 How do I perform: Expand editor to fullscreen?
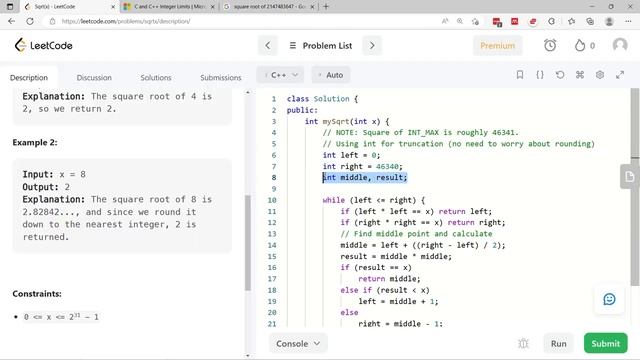[620, 75]
